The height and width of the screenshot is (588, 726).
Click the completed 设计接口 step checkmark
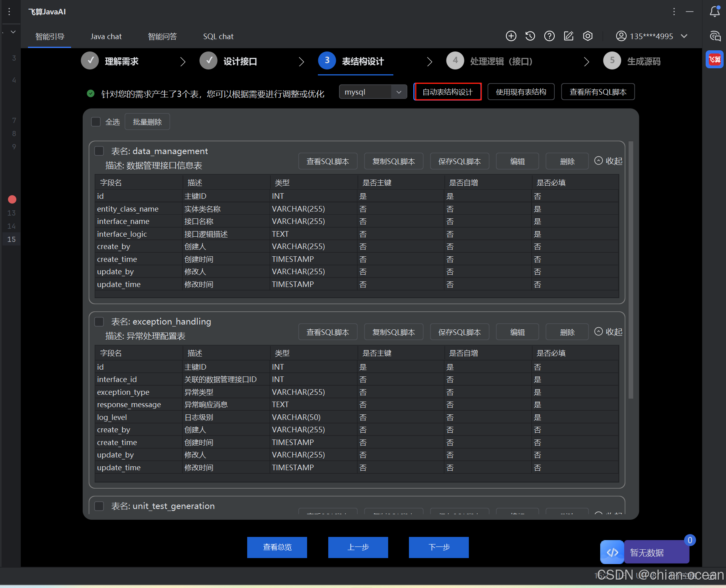[208, 61]
